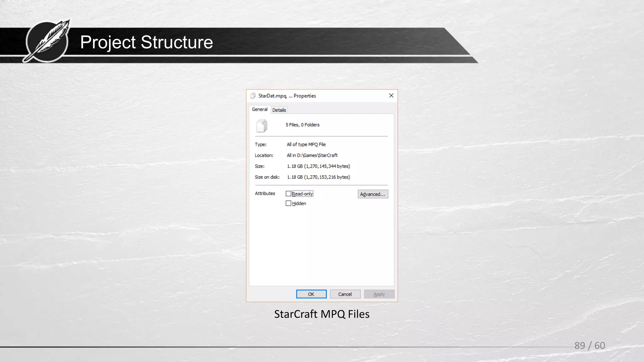
Task: Click the feather quill logo on slide
Action: (47, 41)
